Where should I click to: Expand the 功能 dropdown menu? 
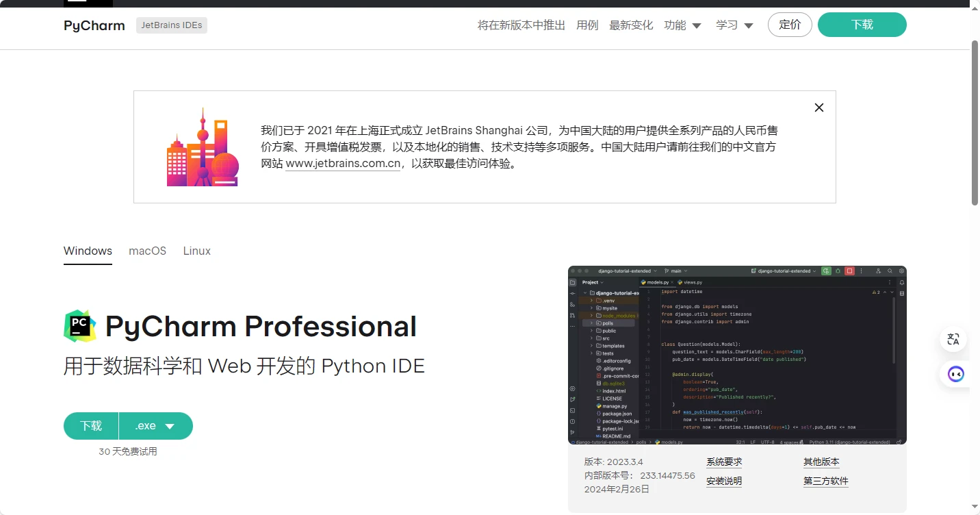pyautogui.click(x=682, y=25)
